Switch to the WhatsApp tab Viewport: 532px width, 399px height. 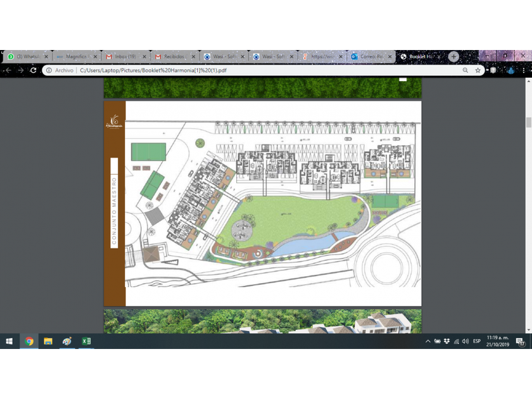click(x=24, y=56)
